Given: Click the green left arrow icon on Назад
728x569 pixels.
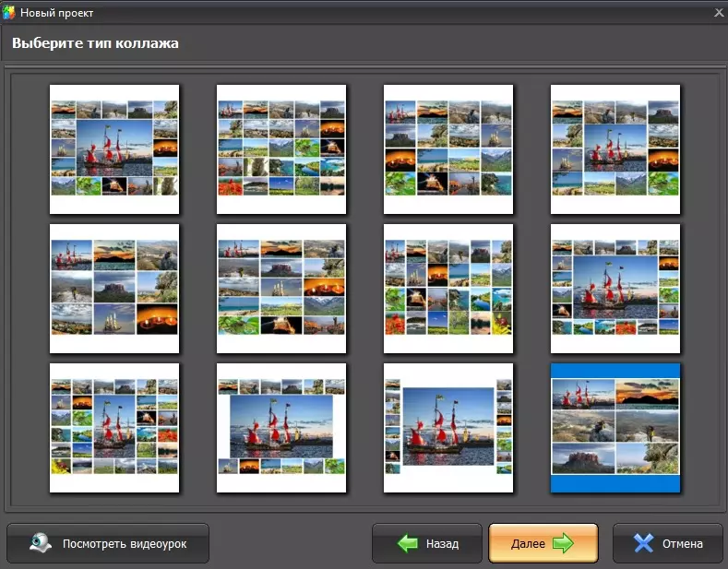Looking at the screenshot, I should tap(408, 543).
